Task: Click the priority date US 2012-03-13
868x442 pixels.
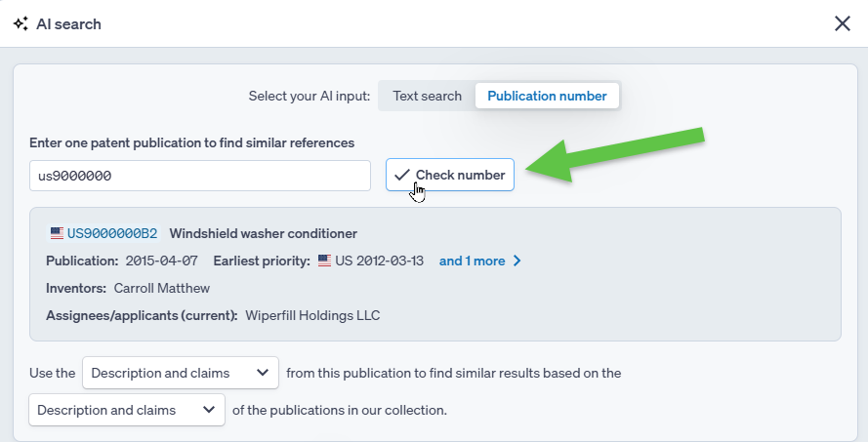Action: click(x=381, y=261)
